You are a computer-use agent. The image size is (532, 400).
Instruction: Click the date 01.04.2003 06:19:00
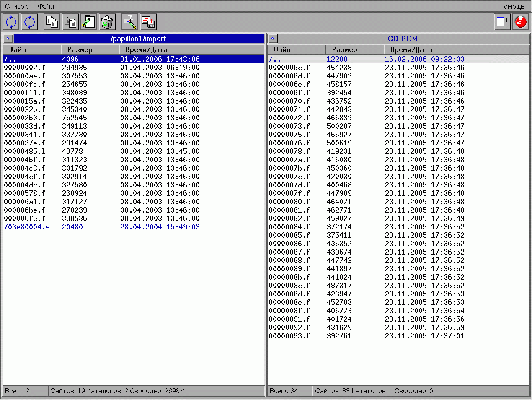click(160, 68)
